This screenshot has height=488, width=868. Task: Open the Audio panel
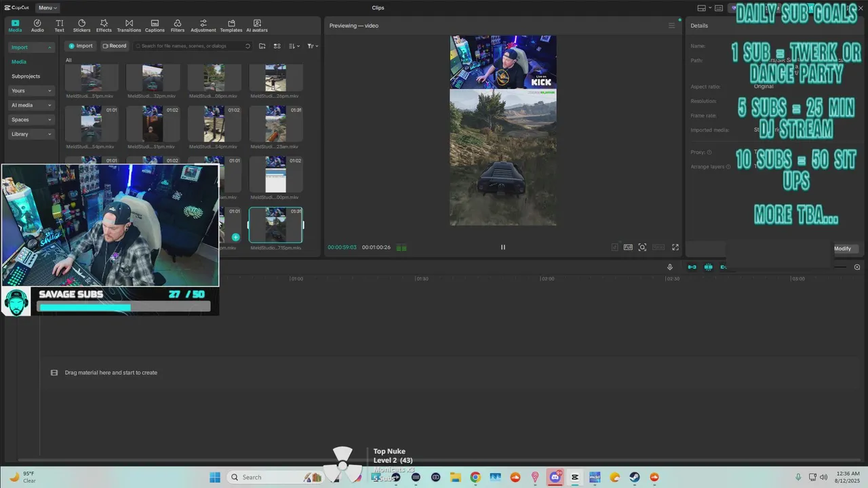[x=37, y=26]
